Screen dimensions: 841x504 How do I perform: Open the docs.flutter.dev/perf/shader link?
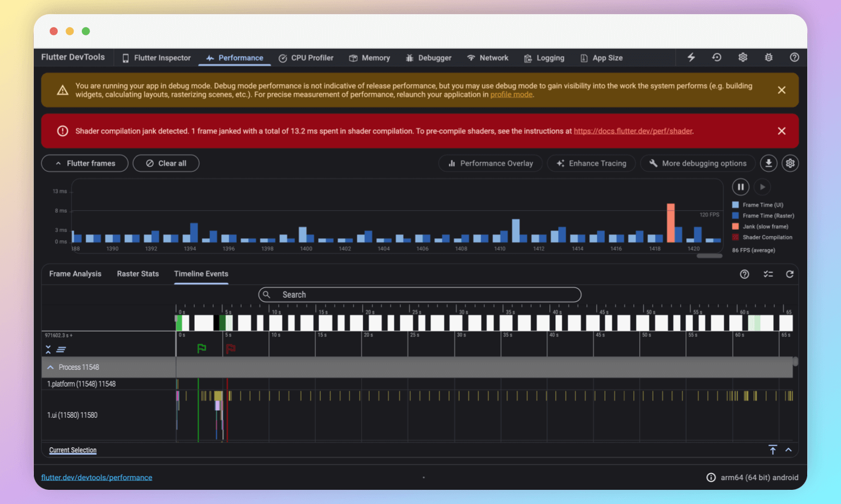point(633,131)
